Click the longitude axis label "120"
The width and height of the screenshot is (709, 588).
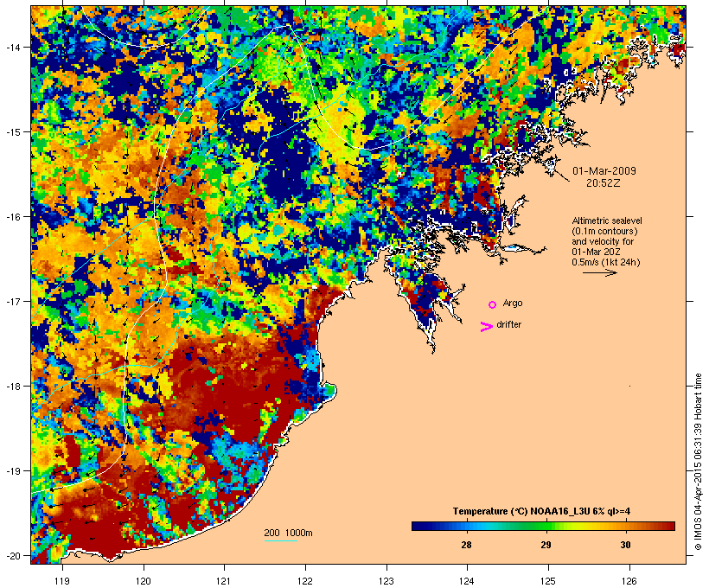(144, 581)
